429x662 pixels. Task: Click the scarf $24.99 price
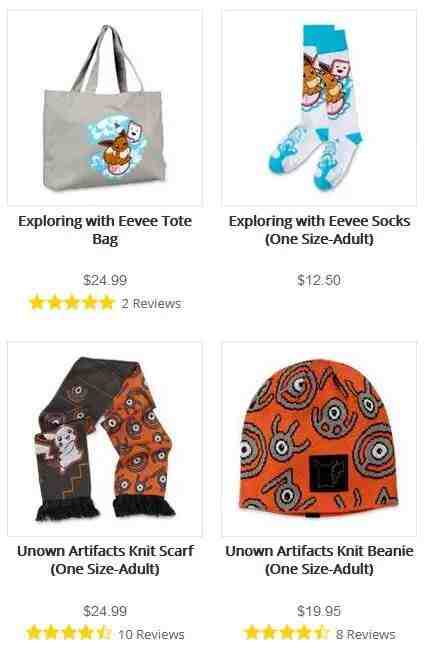105,610
